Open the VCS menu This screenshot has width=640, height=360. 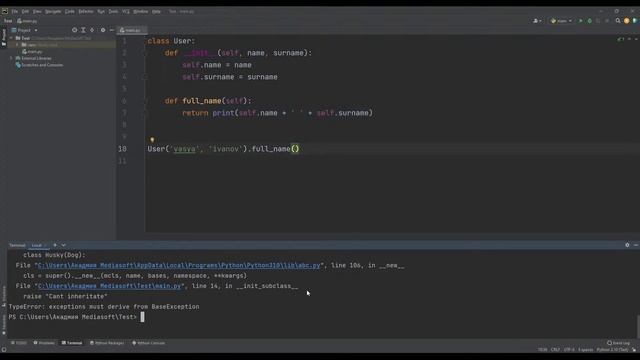126,11
